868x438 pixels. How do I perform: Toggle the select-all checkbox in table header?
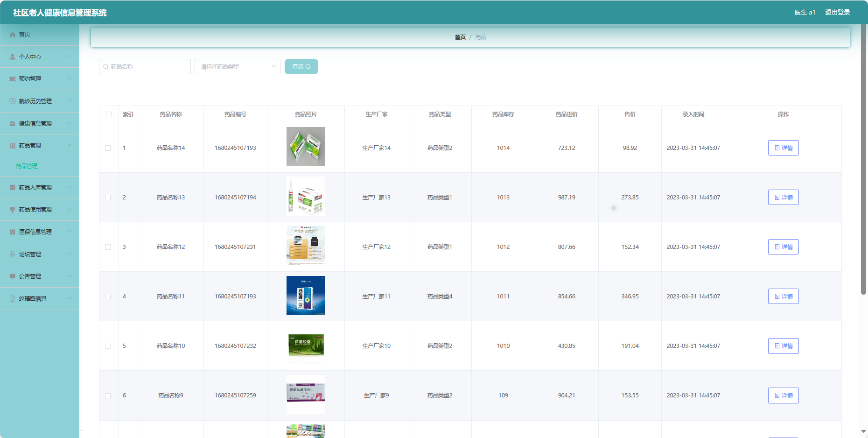(x=109, y=114)
